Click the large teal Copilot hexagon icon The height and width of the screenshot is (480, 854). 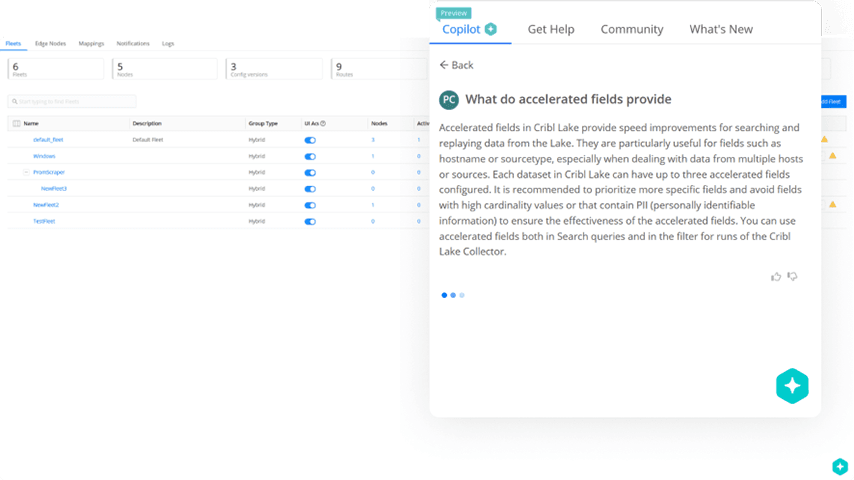point(792,386)
